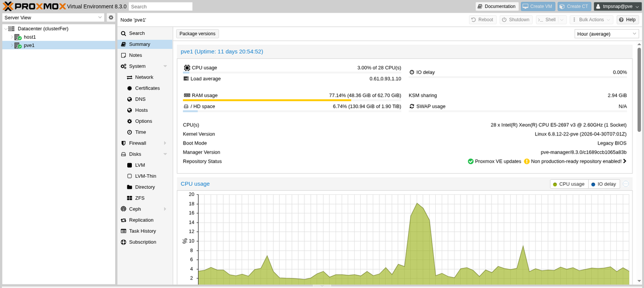This screenshot has width=644, height=288.
Task: Click the CPU usage progress bar
Action: click(x=292, y=73)
